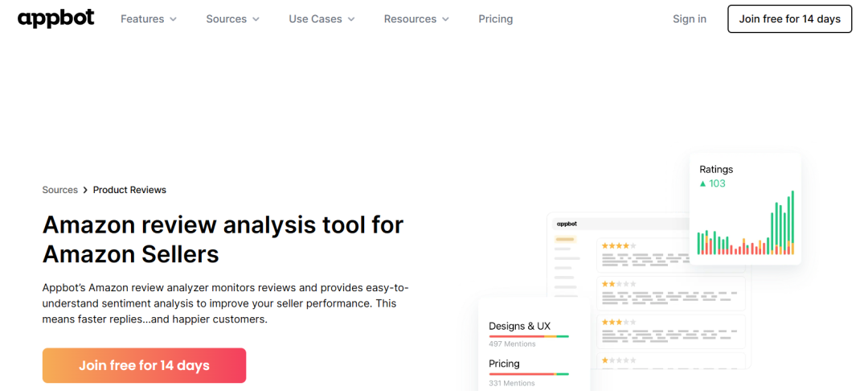Click the four-star rating in first review
This screenshot has height=391, width=868.
[x=619, y=245]
